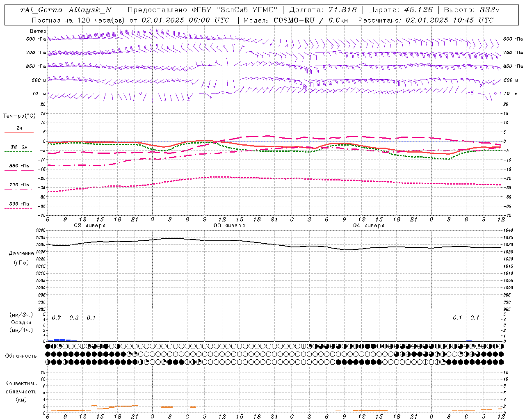Click the 0.7 precipitation amount
Image resolution: width=525 pixels, height=420 pixels.
tap(56, 318)
